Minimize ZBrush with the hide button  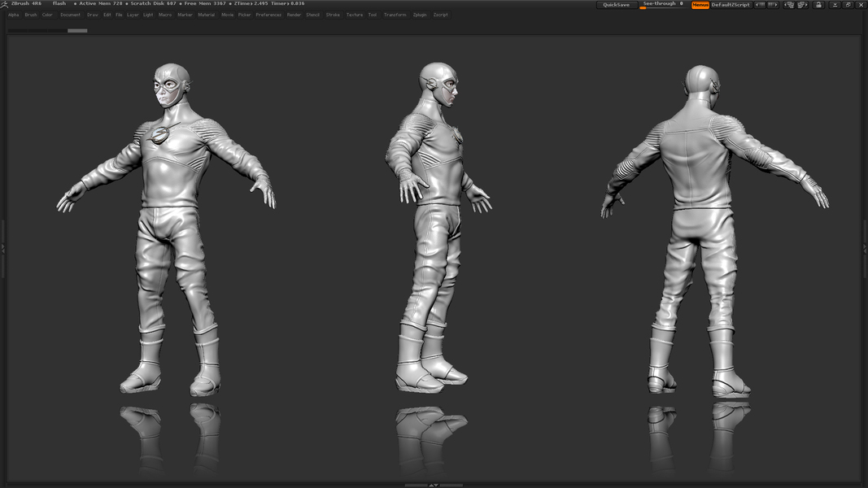(x=835, y=4)
